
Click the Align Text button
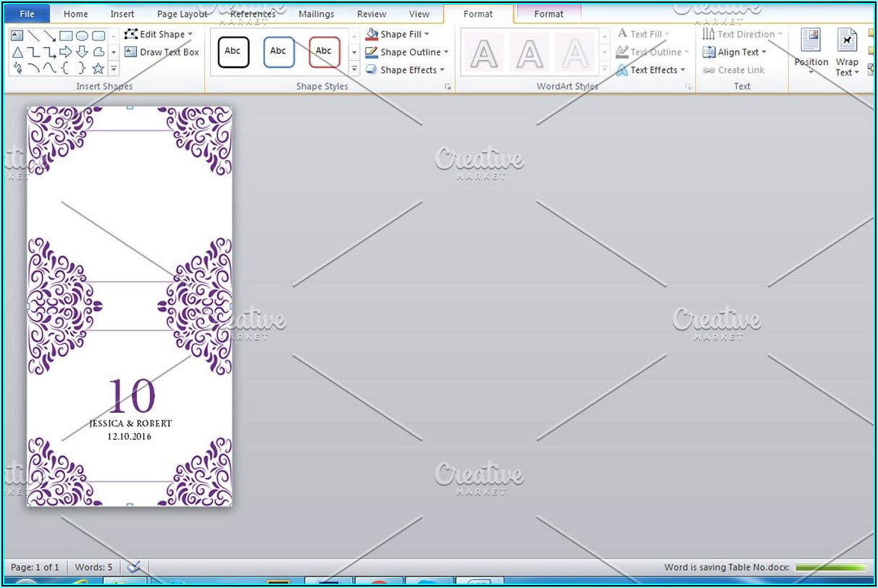tap(735, 52)
